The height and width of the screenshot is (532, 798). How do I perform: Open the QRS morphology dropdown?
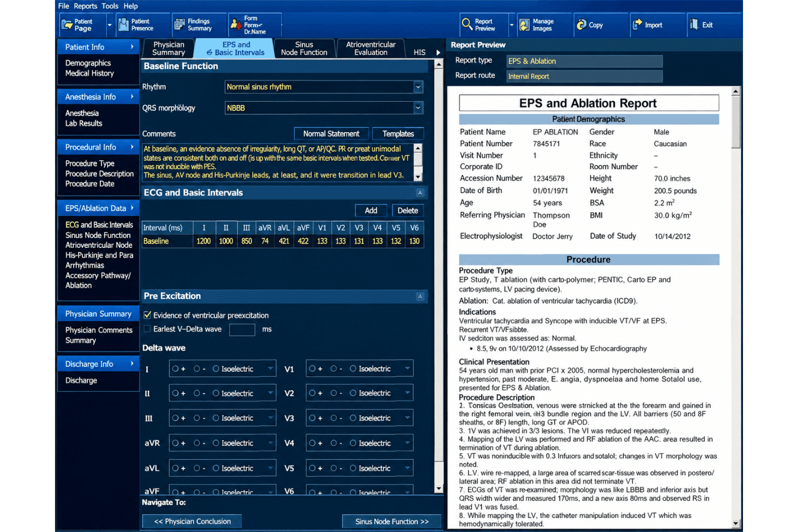click(418, 108)
